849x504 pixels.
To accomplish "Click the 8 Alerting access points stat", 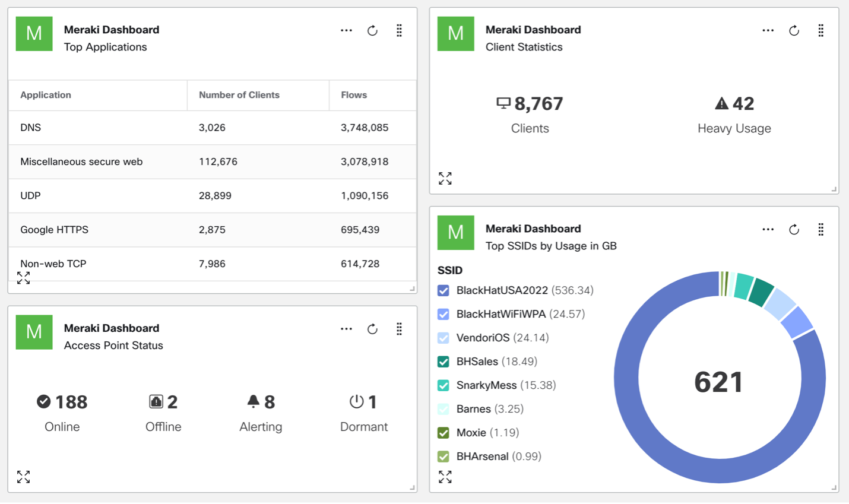I will (261, 402).
